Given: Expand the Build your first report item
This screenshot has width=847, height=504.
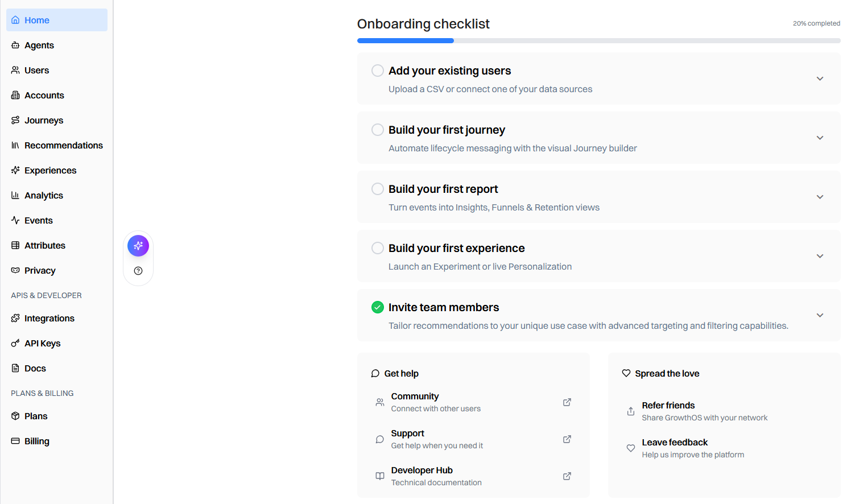Looking at the screenshot, I should 820,197.
